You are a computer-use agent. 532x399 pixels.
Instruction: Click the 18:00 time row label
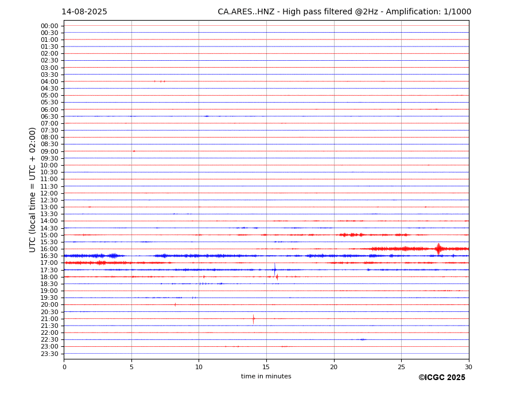[x=49, y=277]
